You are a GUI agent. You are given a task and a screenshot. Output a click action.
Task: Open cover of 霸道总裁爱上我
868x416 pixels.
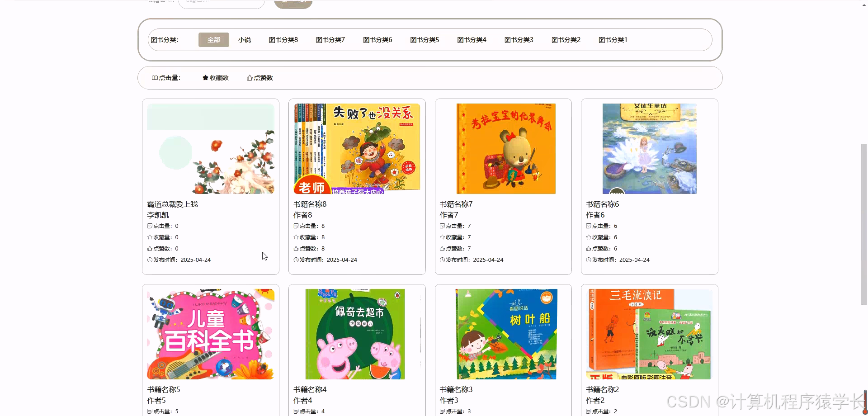(x=211, y=149)
